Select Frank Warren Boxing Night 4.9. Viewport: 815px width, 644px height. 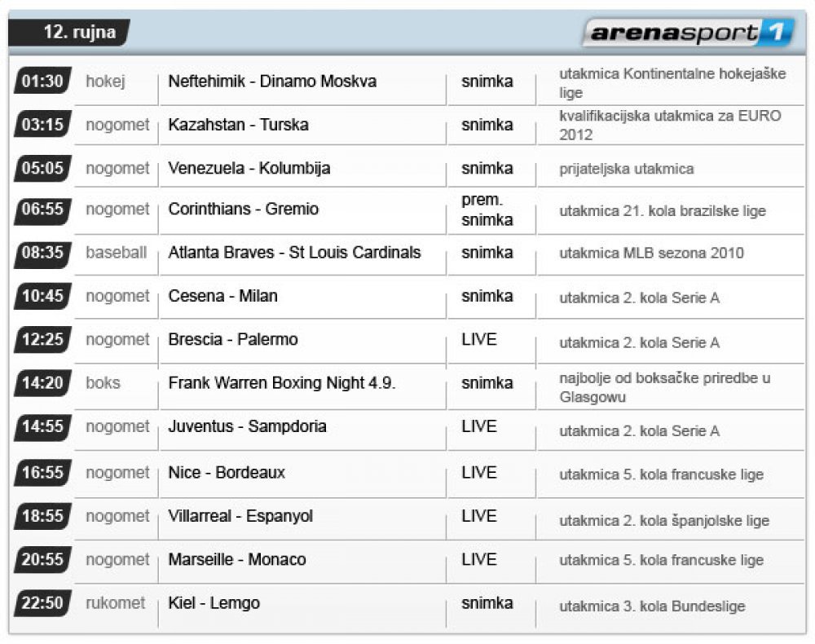pos(282,383)
